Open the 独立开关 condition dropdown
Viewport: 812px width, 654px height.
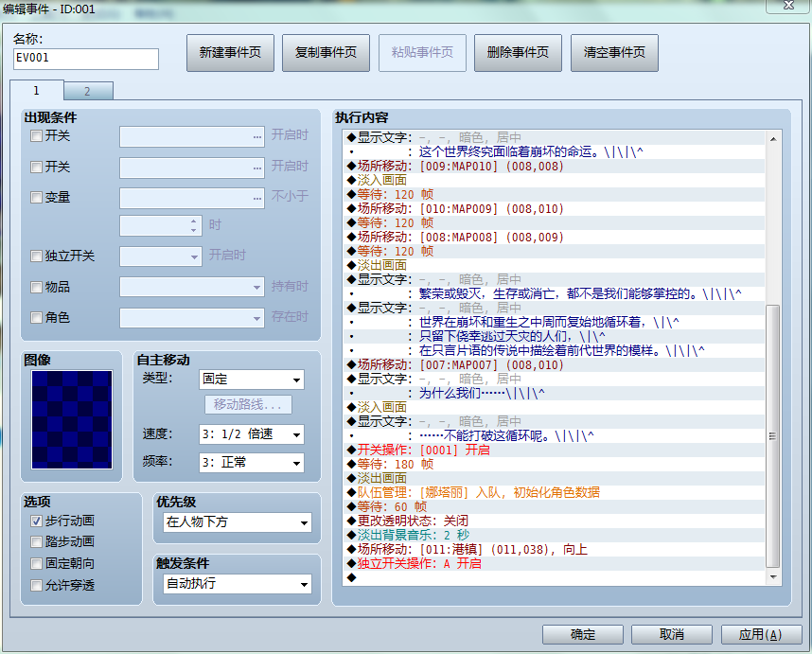pyautogui.click(x=161, y=256)
